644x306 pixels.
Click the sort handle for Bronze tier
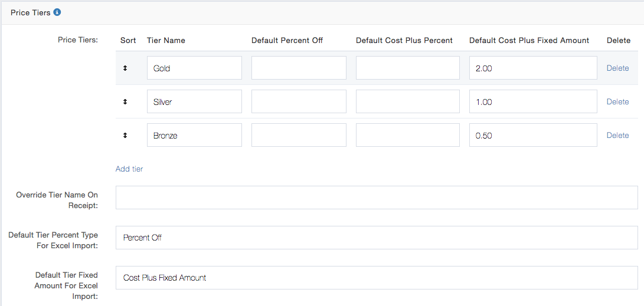tap(125, 136)
